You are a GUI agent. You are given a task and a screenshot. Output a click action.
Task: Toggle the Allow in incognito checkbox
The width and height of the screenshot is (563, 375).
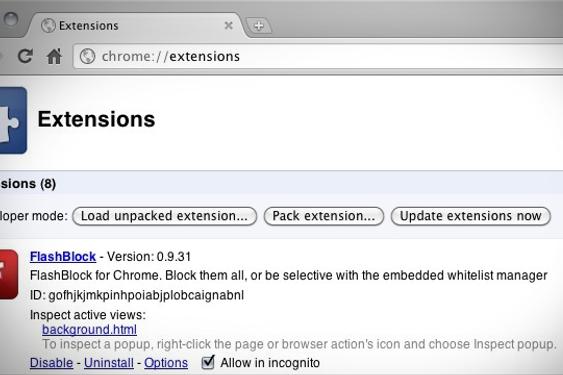[x=208, y=362]
